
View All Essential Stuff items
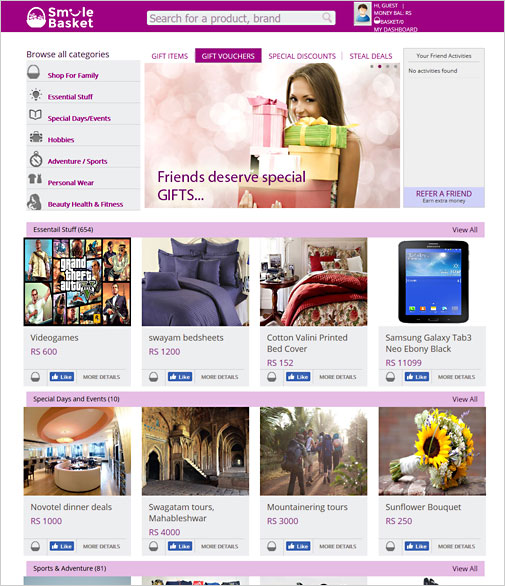[x=465, y=230]
